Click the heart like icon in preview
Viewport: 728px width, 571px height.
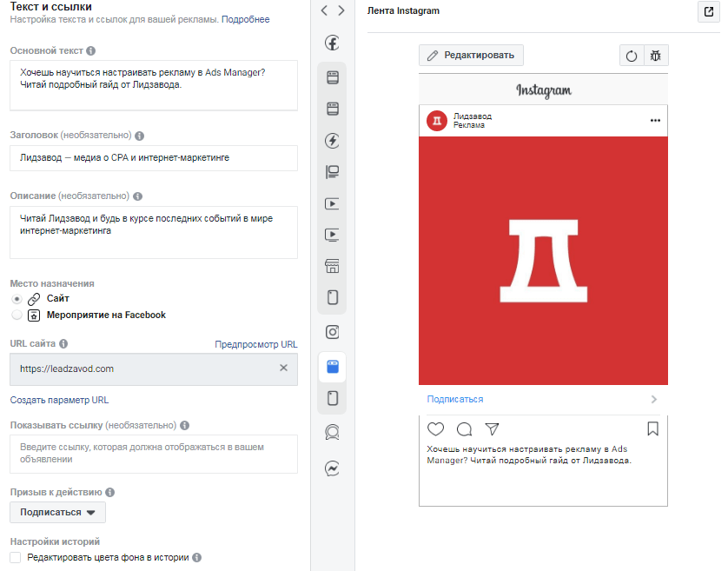pos(435,428)
